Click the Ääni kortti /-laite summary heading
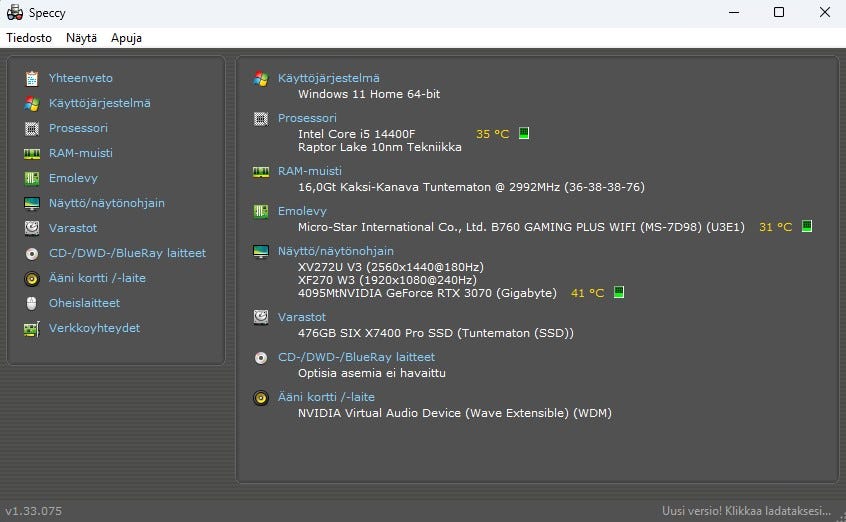The width and height of the screenshot is (846, 522). [326, 397]
